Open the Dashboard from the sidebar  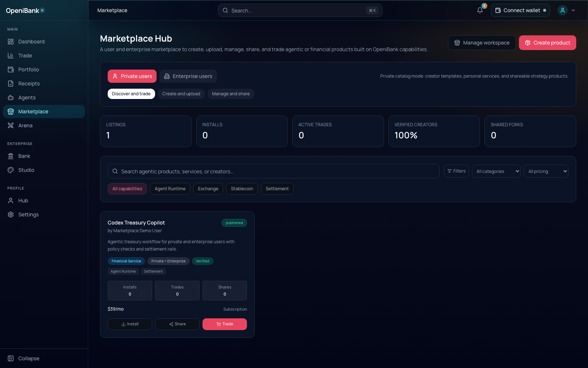(x=31, y=42)
